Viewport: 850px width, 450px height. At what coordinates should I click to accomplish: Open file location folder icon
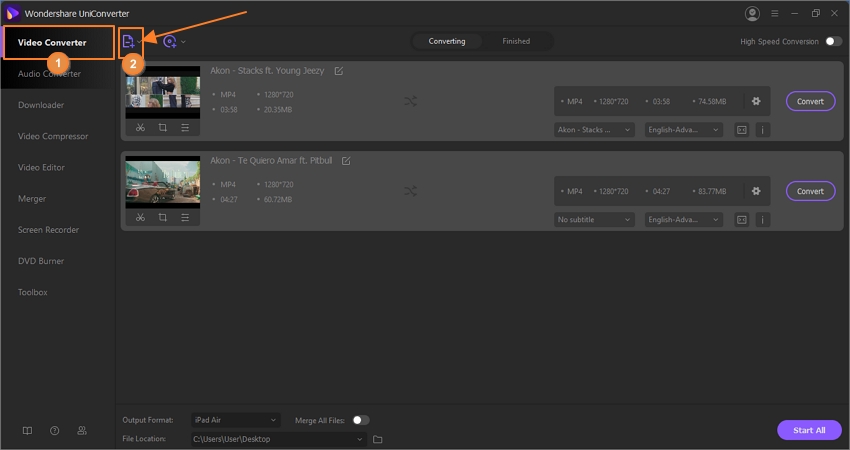(x=378, y=439)
